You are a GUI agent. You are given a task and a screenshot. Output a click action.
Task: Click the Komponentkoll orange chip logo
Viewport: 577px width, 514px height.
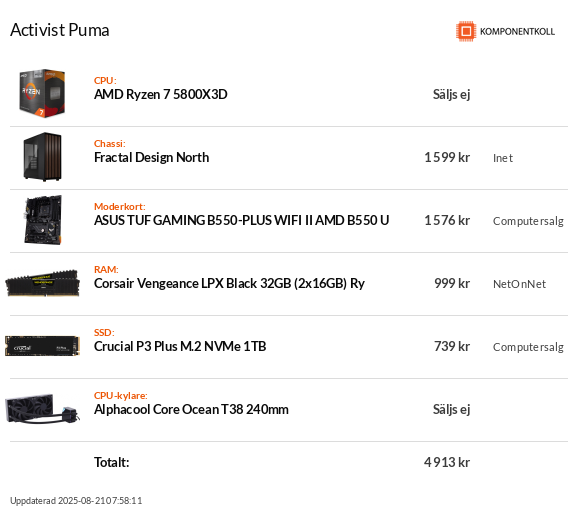coord(466,31)
